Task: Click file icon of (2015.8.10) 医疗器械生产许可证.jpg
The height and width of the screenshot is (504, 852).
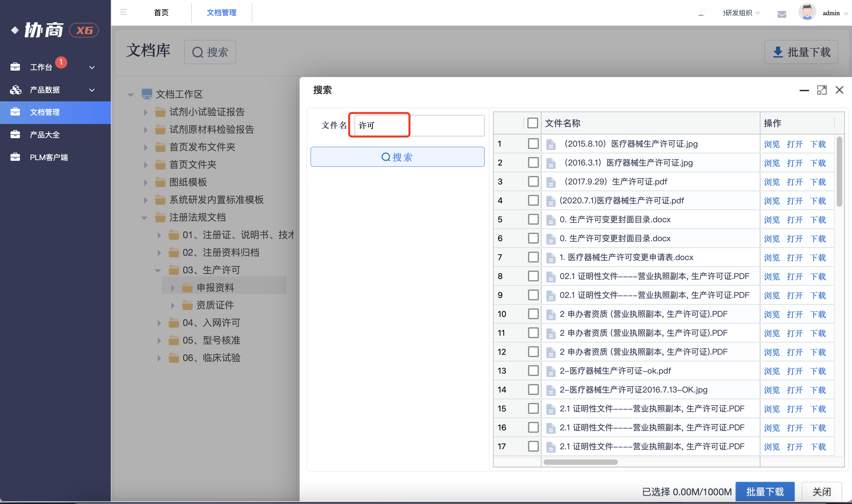Action: (x=550, y=144)
